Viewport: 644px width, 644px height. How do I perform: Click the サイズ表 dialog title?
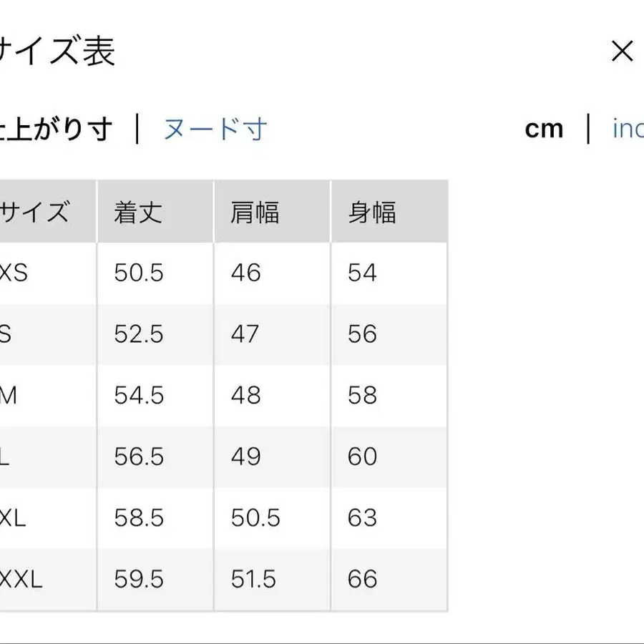[57, 52]
